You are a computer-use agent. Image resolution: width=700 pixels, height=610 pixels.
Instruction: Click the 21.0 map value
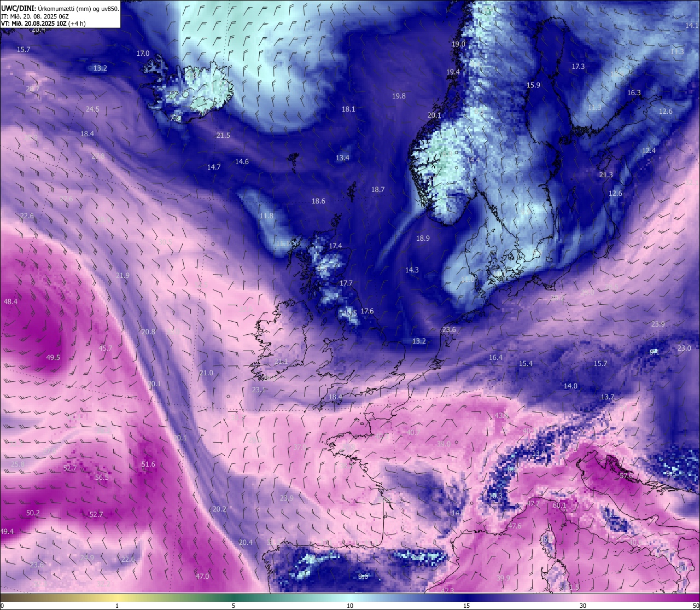206,373
